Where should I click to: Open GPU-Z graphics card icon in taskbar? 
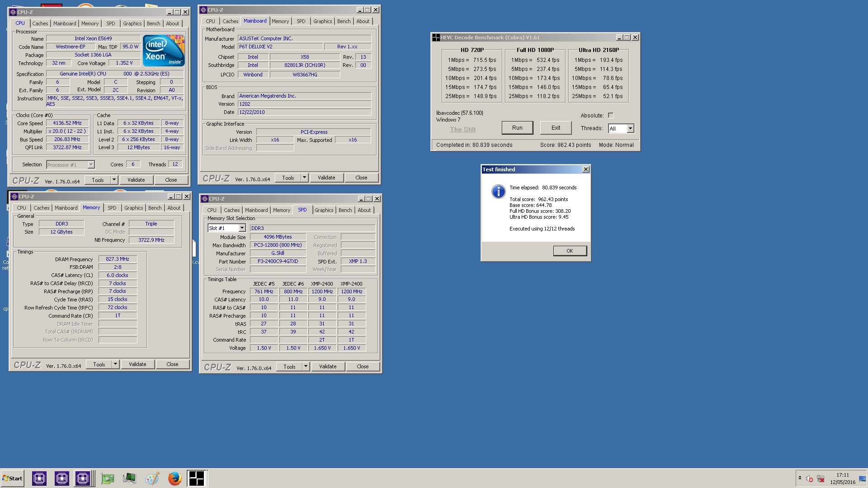(x=107, y=479)
